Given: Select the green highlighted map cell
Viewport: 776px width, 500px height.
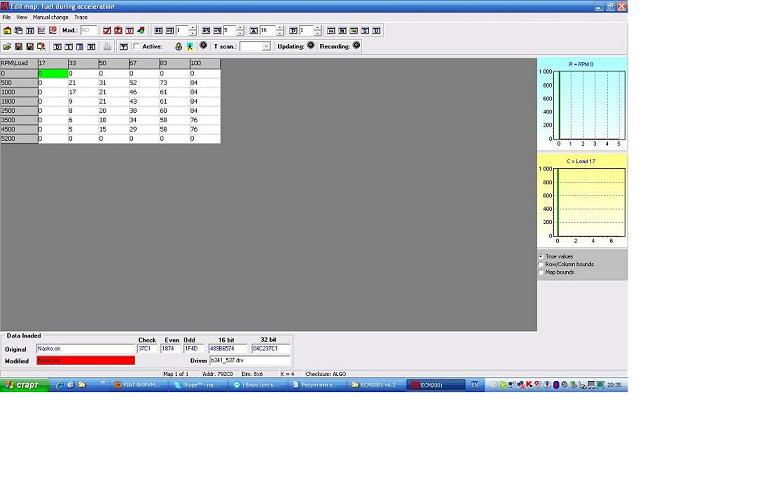Looking at the screenshot, I should coord(52,74).
